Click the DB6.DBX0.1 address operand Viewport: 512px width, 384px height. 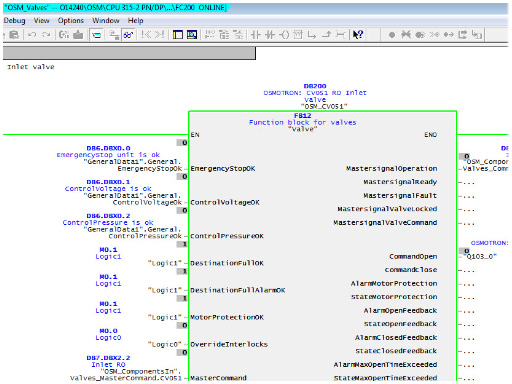(x=108, y=182)
